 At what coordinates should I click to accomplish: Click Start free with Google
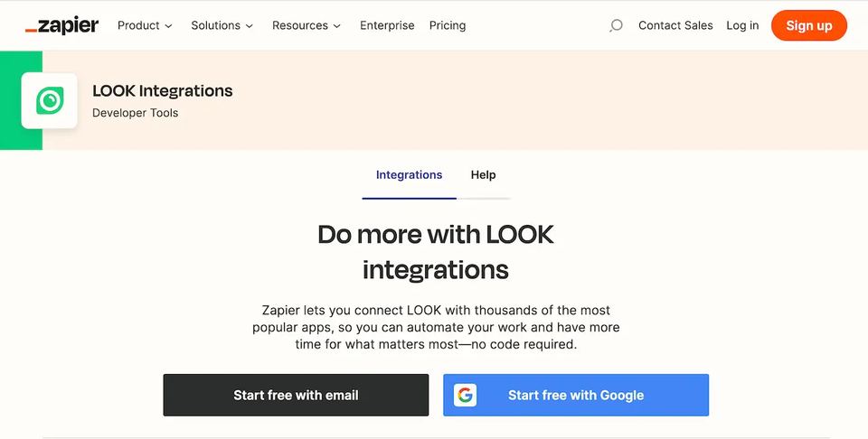click(x=576, y=395)
